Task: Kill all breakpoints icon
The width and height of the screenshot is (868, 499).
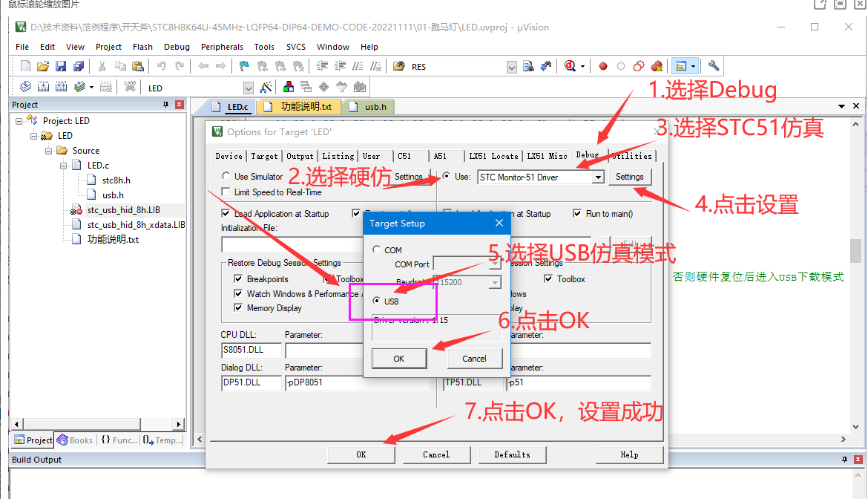Action: pyautogui.click(x=657, y=67)
